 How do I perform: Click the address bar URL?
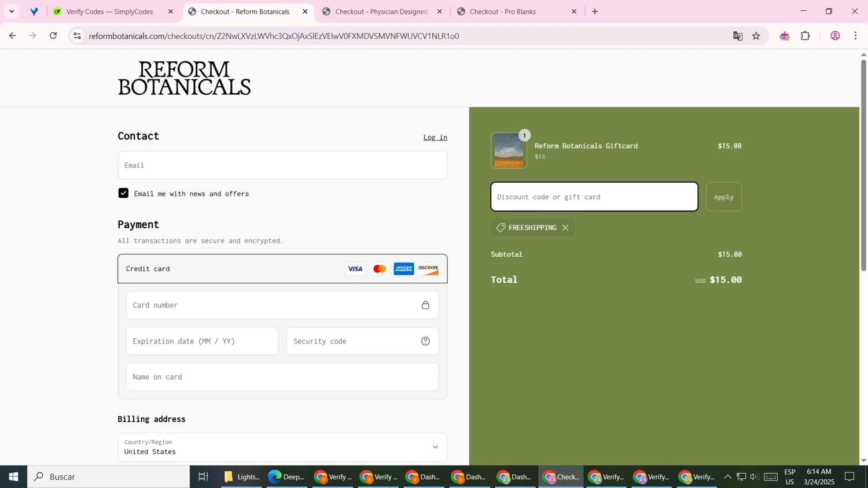point(274,36)
